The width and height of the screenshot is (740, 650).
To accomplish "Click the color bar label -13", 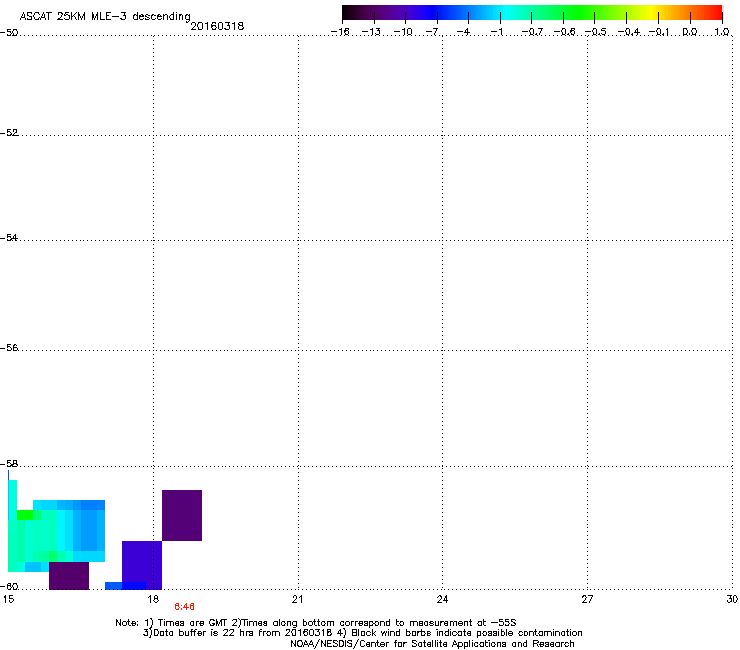I will [x=371, y=32].
